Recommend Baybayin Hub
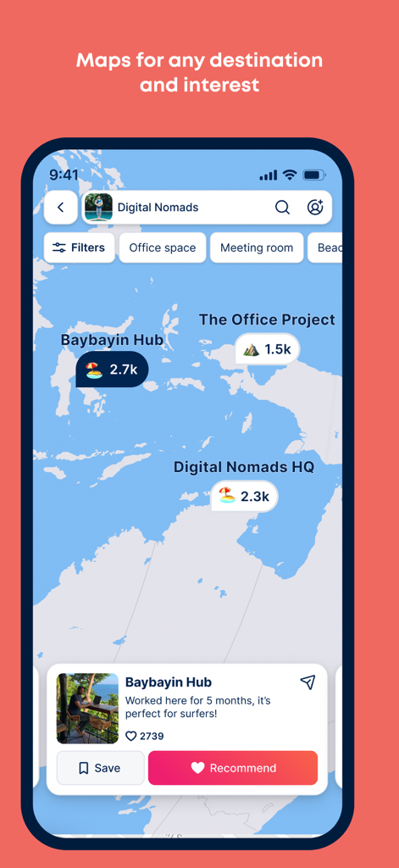 point(233,768)
